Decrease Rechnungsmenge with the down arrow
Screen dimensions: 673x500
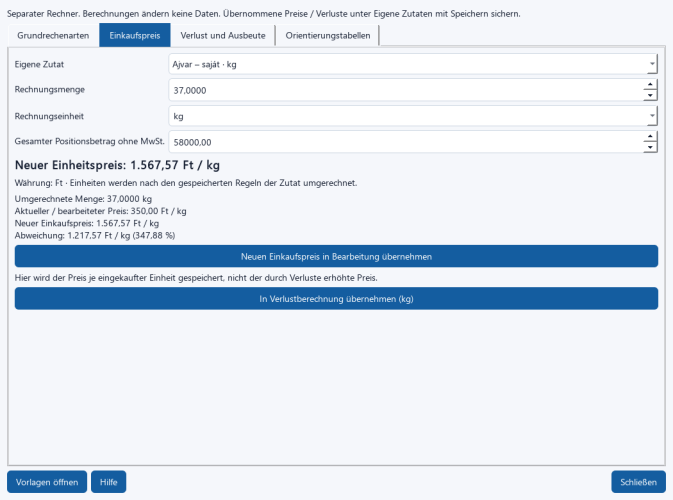click(x=650, y=95)
